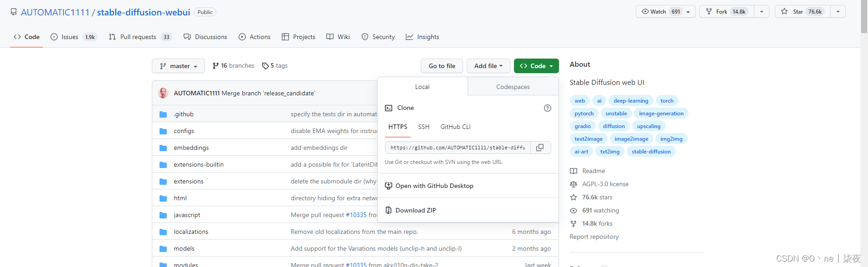Open the AUTOMATIC1111 owner profile link

tap(55, 12)
